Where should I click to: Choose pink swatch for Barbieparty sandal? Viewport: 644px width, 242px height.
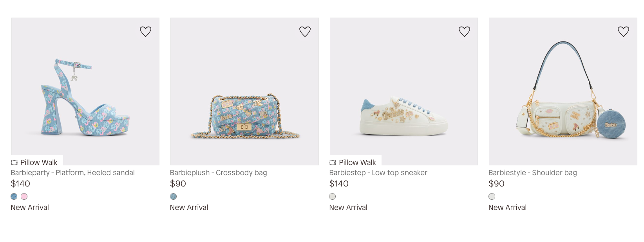click(x=24, y=197)
